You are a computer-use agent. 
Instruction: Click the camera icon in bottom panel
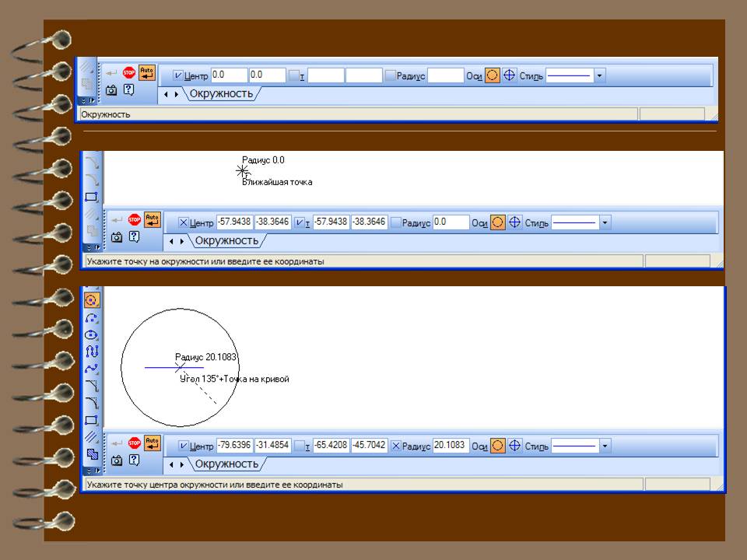(116, 460)
